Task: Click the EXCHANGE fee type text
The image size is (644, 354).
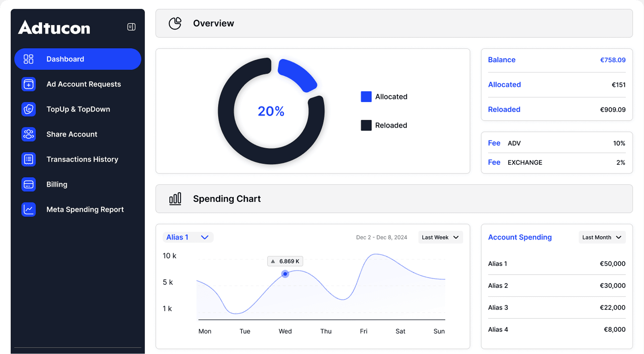Action: click(x=525, y=163)
